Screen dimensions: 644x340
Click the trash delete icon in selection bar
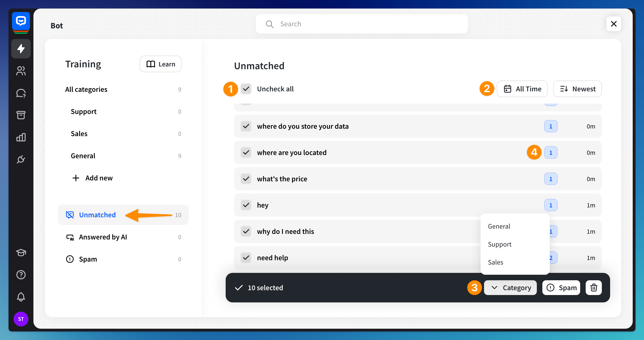[593, 287]
